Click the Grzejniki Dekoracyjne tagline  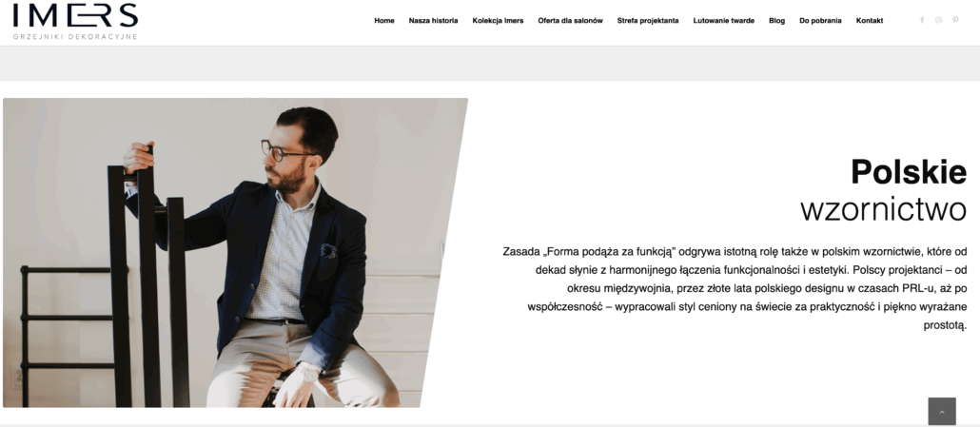(75, 37)
